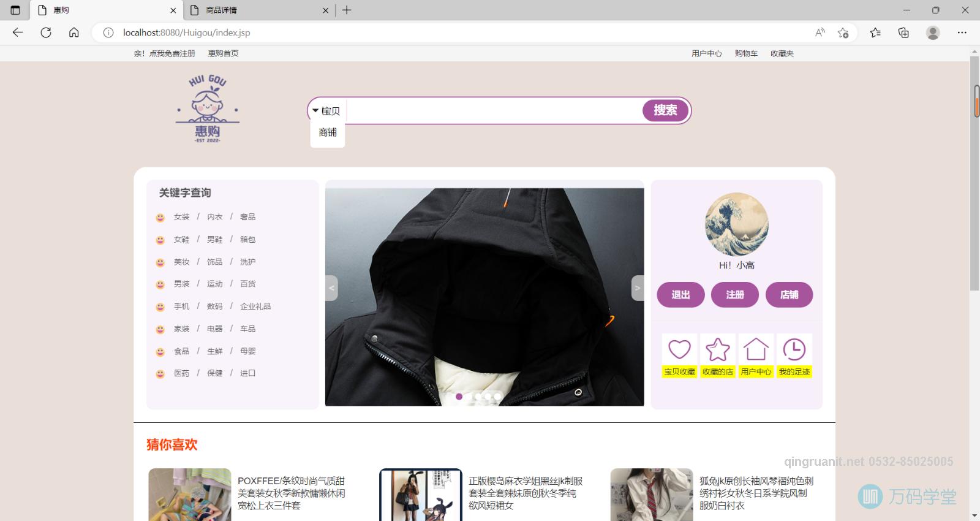This screenshot has height=521, width=980.
Task: Click the black hooded jacket banner image
Action: [x=484, y=297]
